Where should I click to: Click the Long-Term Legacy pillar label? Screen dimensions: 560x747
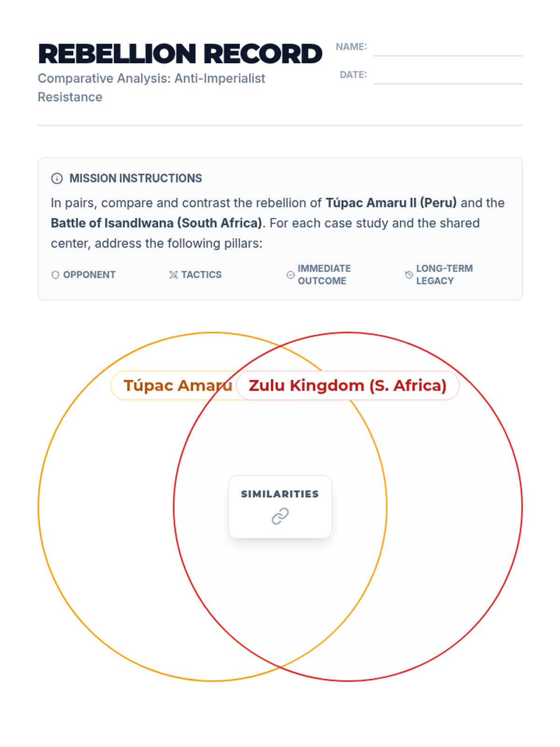pos(444,275)
